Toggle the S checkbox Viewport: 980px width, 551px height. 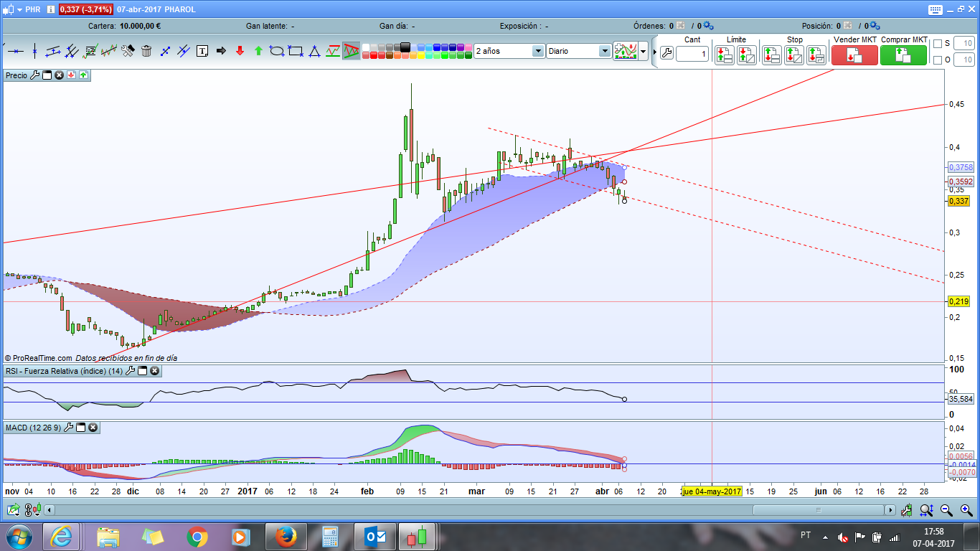tap(937, 44)
